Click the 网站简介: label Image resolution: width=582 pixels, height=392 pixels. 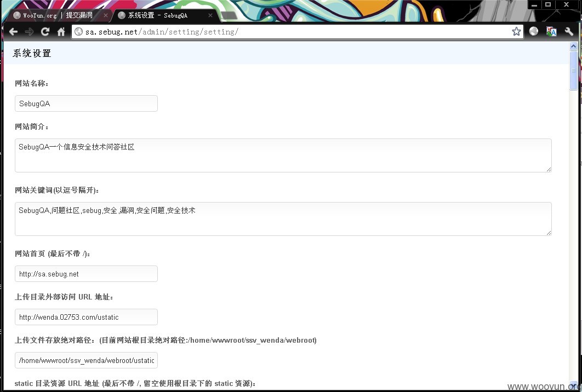coord(32,127)
